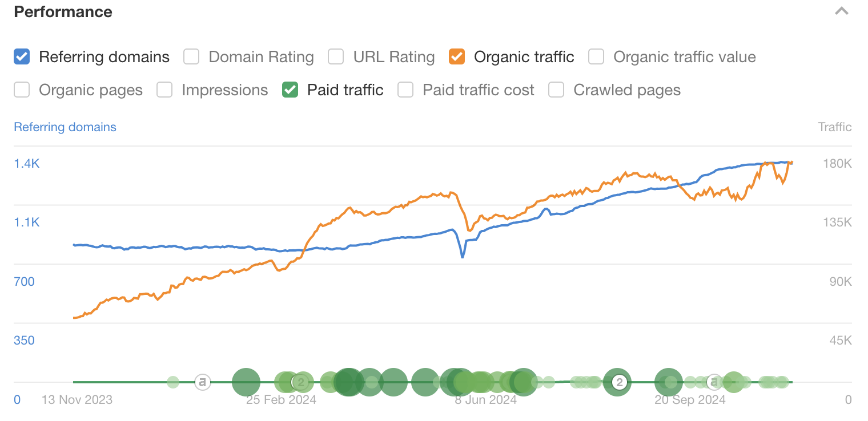Turn on the Impressions checkbox
Viewport: 868px width, 421px height.
point(164,90)
